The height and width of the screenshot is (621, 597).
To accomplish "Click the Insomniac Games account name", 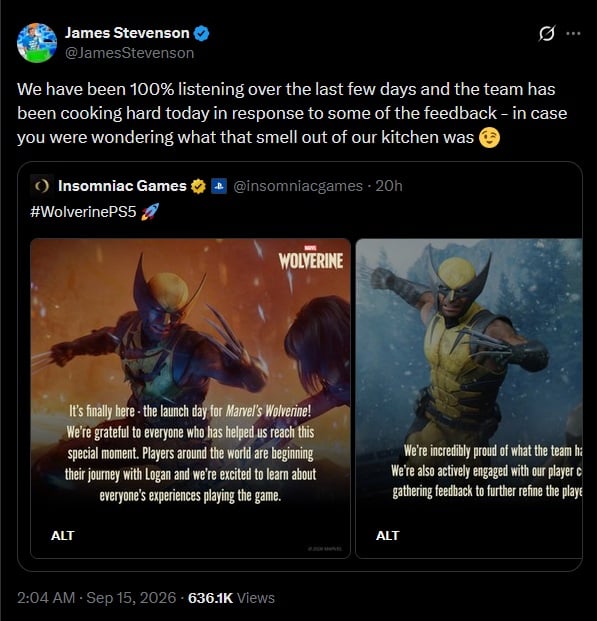I will click(x=122, y=186).
